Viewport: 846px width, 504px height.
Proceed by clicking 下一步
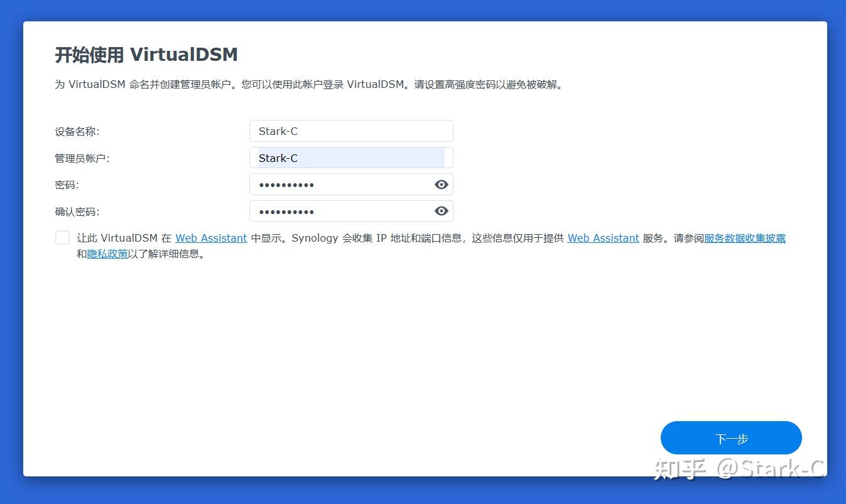730,437
